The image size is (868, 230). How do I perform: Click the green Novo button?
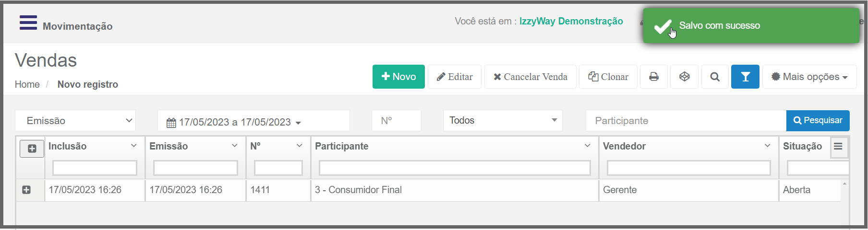(x=398, y=77)
